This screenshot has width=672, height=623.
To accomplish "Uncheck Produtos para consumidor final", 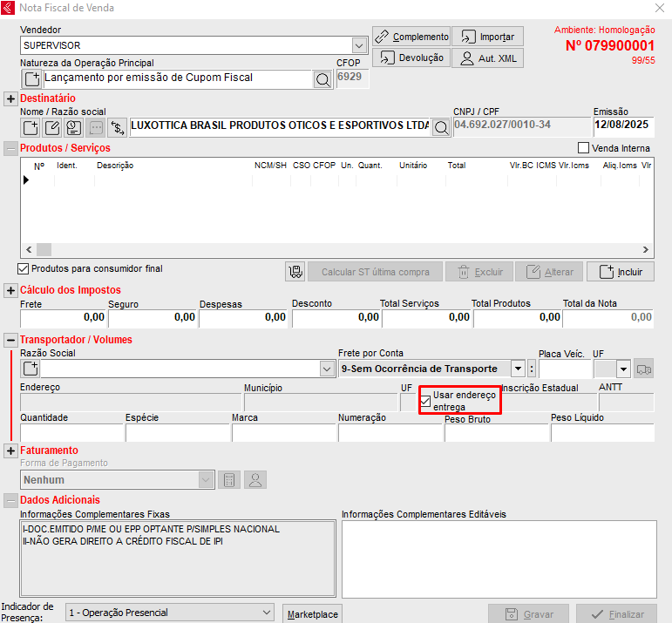I will [24, 268].
